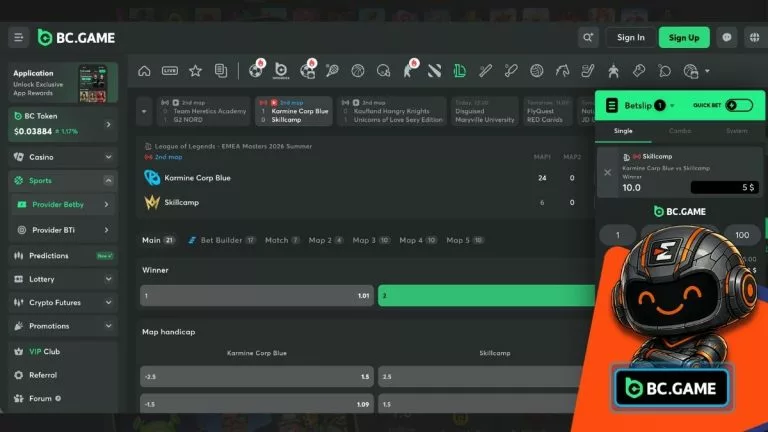Select the BC exclusive sport icon

point(281,71)
